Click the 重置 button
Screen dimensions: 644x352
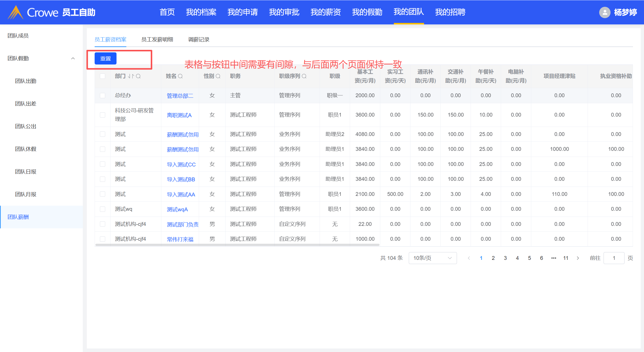tap(105, 58)
